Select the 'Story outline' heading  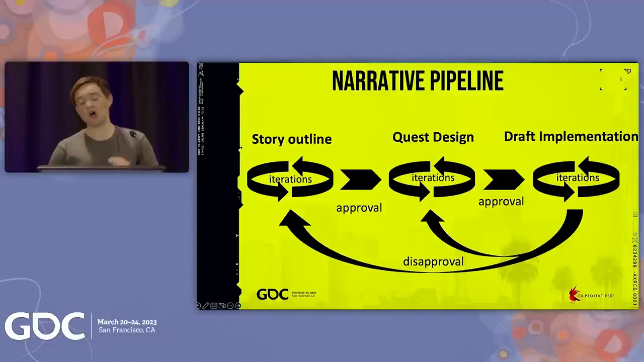tap(292, 139)
